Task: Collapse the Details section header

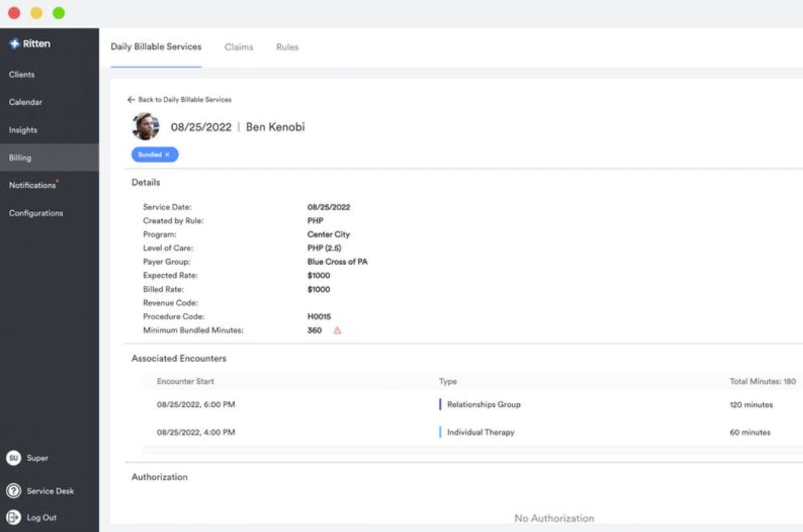Action: coord(146,182)
